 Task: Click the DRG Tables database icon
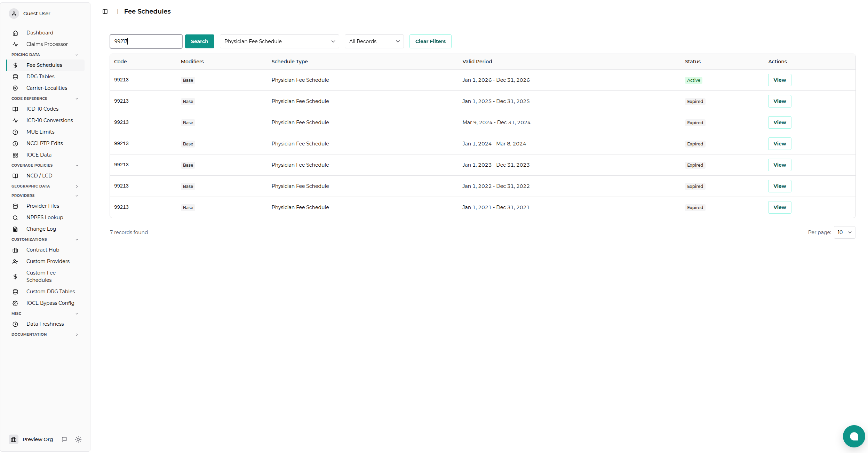coord(15,77)
